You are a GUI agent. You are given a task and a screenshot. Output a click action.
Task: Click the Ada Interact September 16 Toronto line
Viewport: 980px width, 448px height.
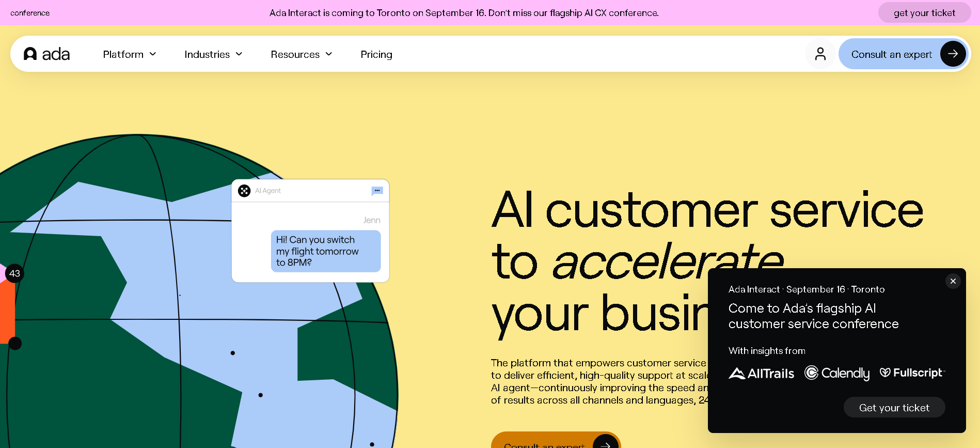[x=807, y=289]
